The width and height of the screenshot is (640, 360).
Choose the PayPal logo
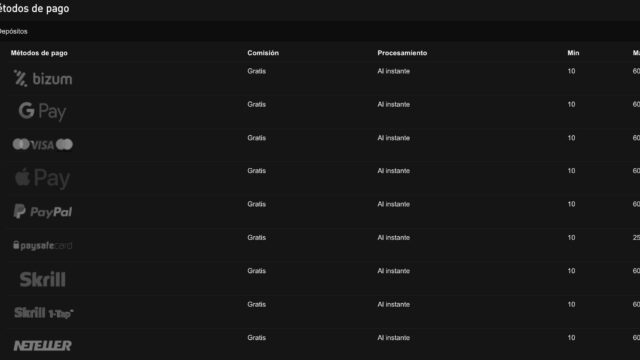coord(42,211)
